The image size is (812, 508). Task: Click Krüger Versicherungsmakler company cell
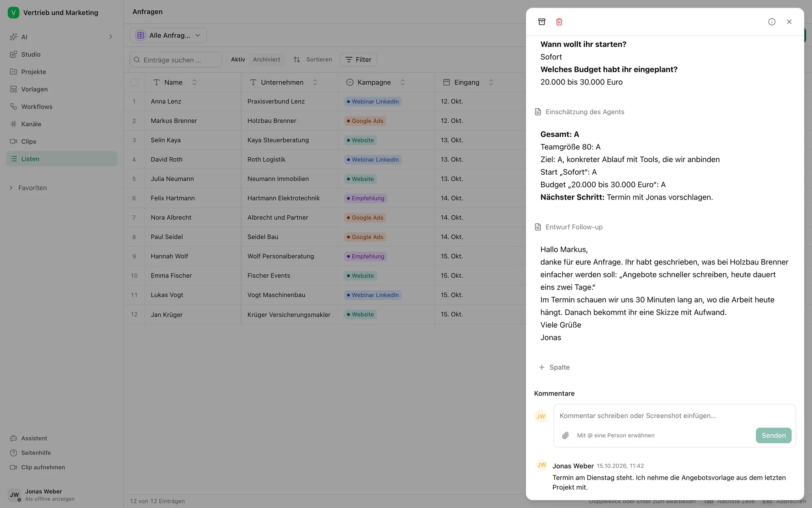[289, 315]
